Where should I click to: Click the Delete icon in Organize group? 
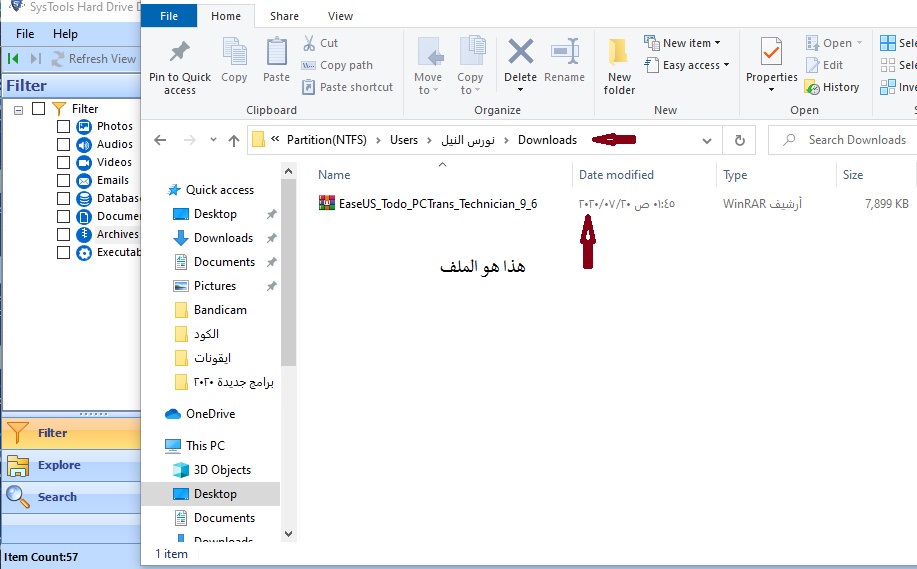pos(520,53)
